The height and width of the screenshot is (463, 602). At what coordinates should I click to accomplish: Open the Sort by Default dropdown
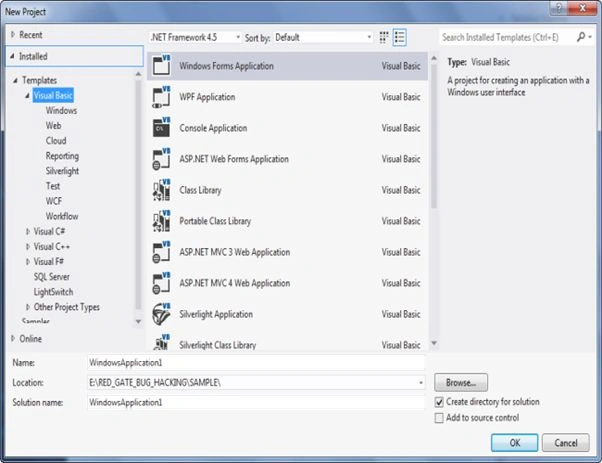tap(323, 37)
